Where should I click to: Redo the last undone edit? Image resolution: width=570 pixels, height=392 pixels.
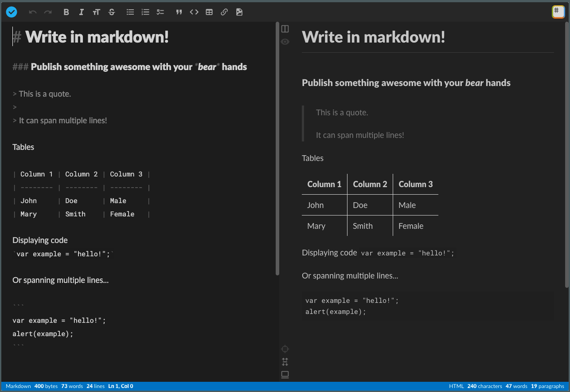pos(48,12)
